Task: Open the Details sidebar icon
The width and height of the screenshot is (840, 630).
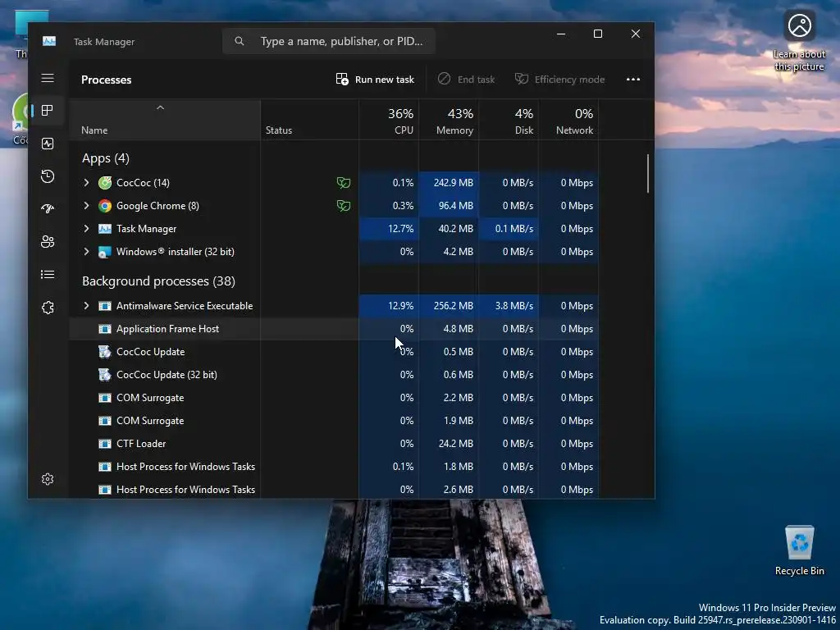Action: [48, 274]
